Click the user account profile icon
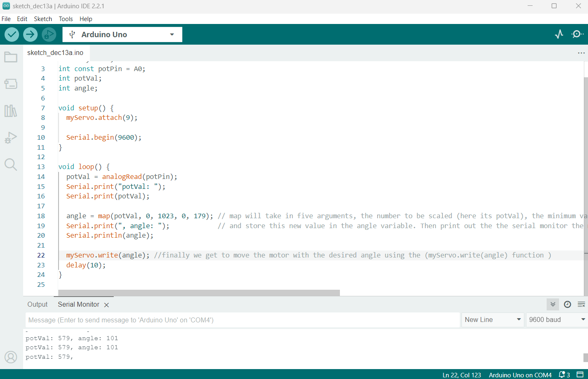The image size is (588, 379). [11, 357]
